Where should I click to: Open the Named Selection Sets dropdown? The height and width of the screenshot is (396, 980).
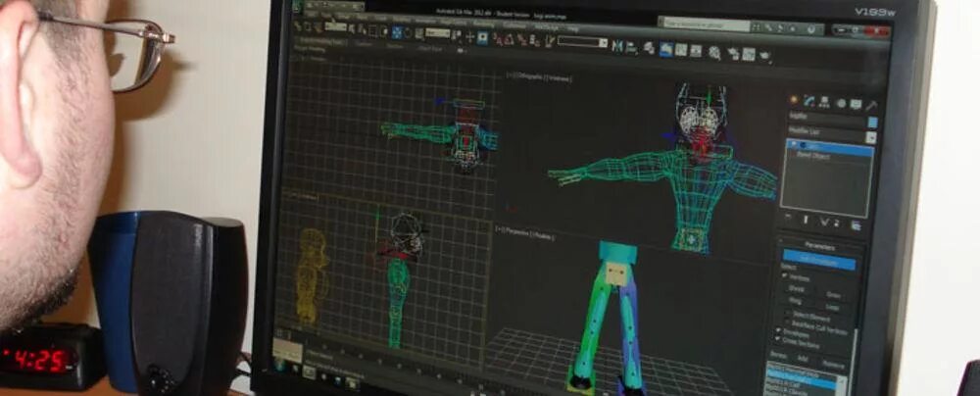coord(582,43)
